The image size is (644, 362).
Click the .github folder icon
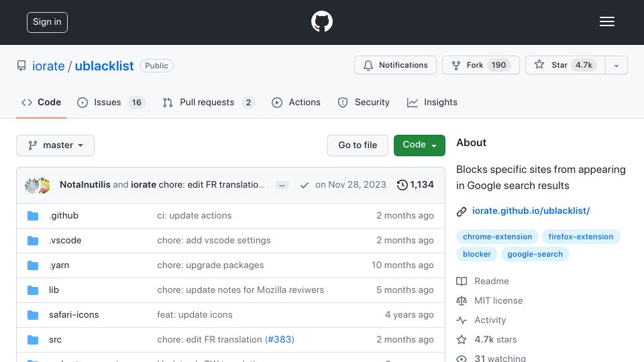tap(33, 216)
